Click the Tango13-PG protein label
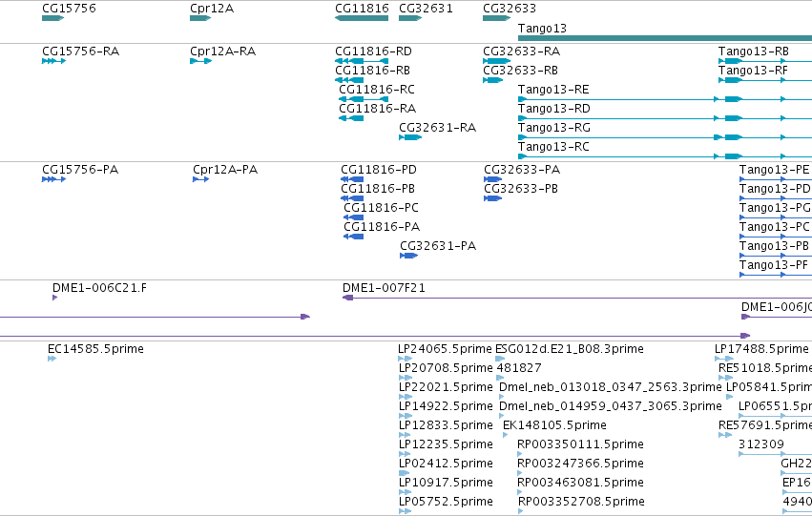The height and width of the screenshot is (516, 812). click(x=775, y=208)
